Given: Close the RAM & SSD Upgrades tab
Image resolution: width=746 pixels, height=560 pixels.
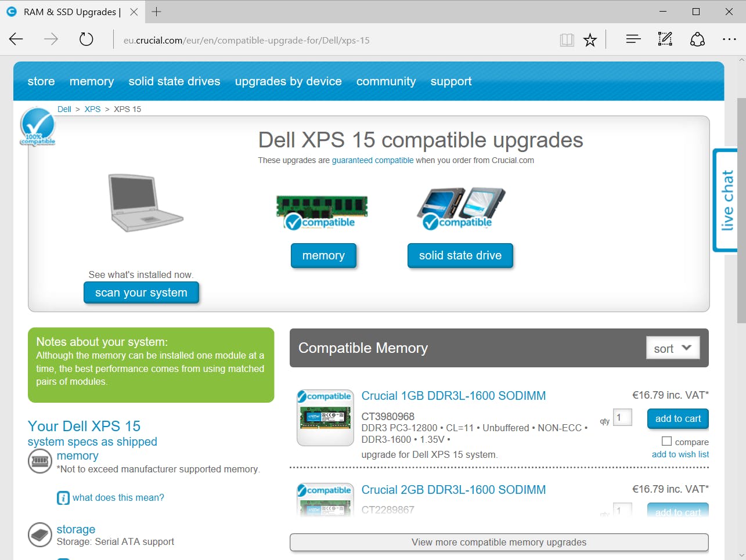Looking at the screenshot, I should coord(134,12).
